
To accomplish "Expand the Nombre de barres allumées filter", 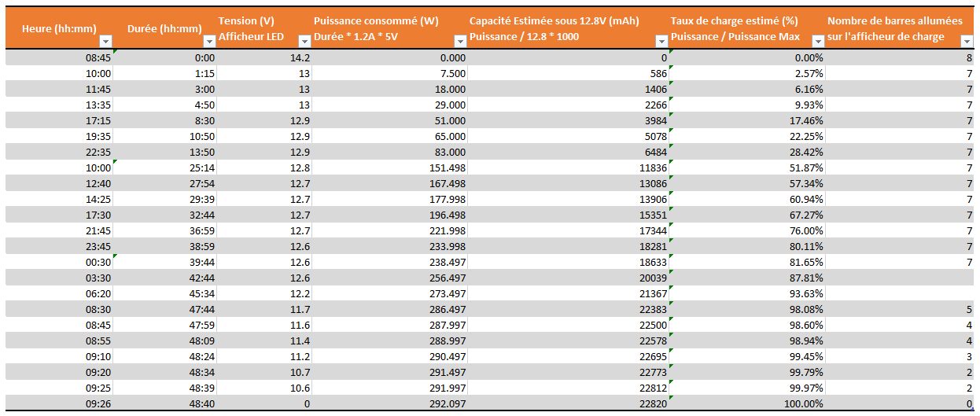I will pyautogui.click(x=967, y=41).
